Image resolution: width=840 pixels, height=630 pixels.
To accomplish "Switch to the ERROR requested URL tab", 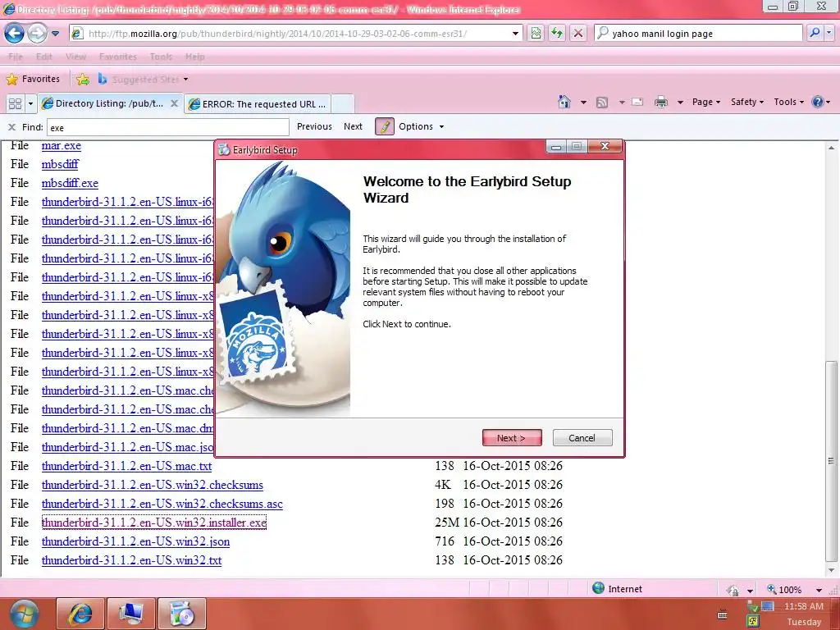I will [258, 104].
